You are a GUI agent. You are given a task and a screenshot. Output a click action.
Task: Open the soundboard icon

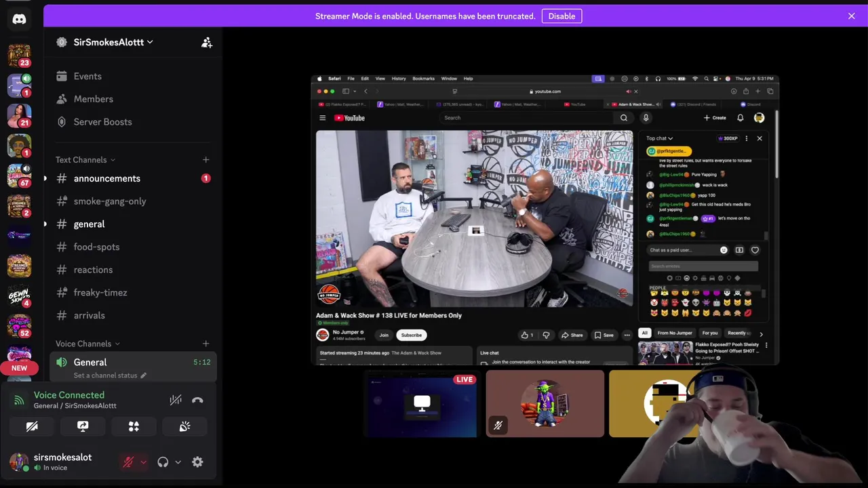click(184, 426)
